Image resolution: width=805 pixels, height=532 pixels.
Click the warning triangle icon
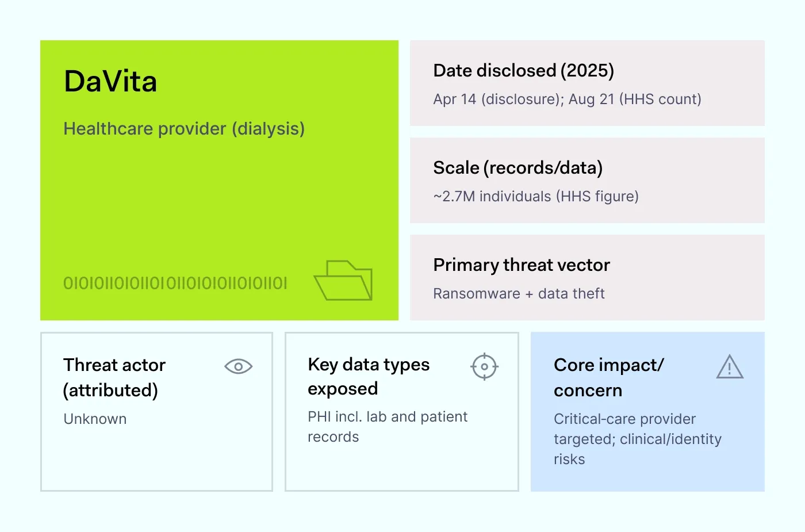pyautogui.click(x=730, y=367)
